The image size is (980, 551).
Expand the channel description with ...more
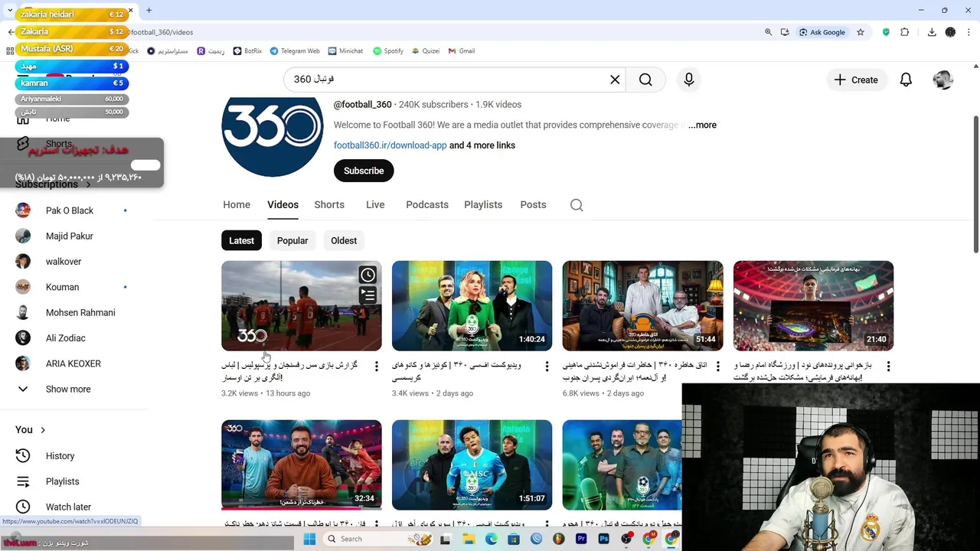point(702,125)
